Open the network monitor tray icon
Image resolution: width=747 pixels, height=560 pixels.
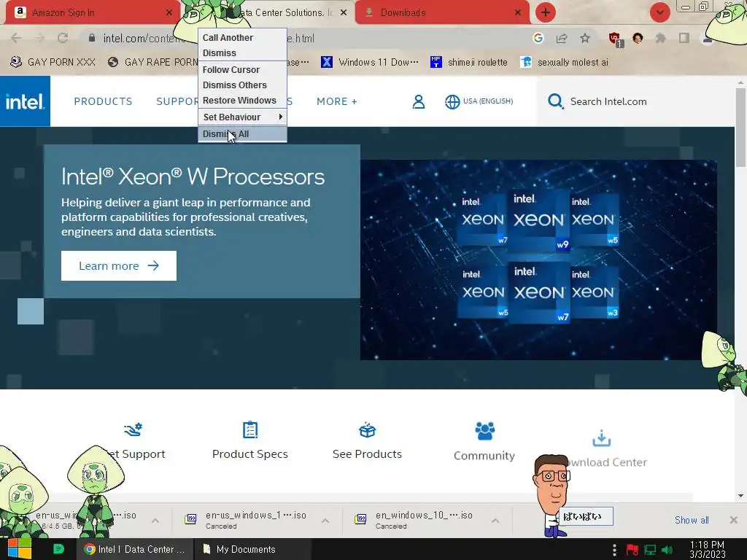pyautogui.click(x=650, y=550)
